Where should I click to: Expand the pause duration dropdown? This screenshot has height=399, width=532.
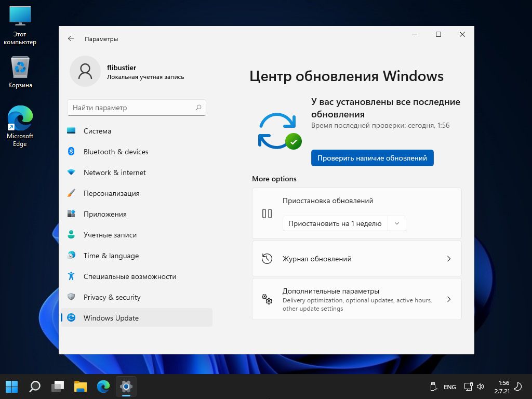(397, 223)
